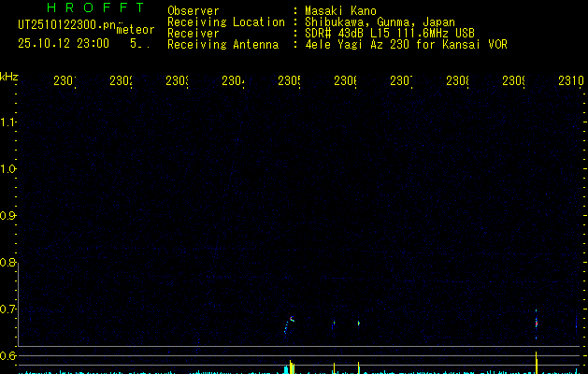The image size is (588, 374).
Task: Select the UT2510122300 filename label
Action: [x=65, y=25]
